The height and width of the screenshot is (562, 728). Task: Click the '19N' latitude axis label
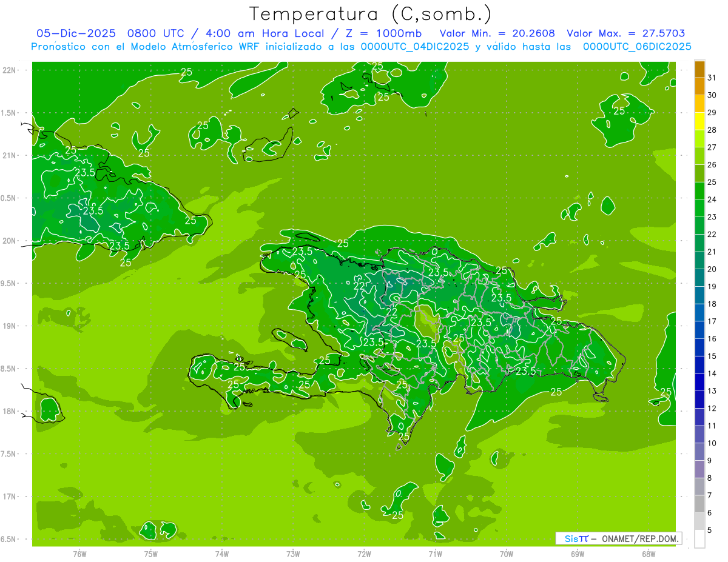coord(8,326)
